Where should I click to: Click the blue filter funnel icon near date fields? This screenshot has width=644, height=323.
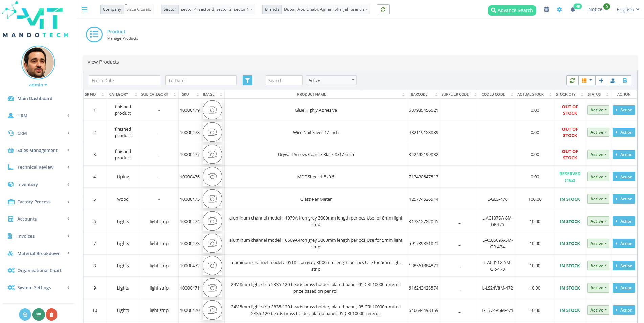click(247, 80)
